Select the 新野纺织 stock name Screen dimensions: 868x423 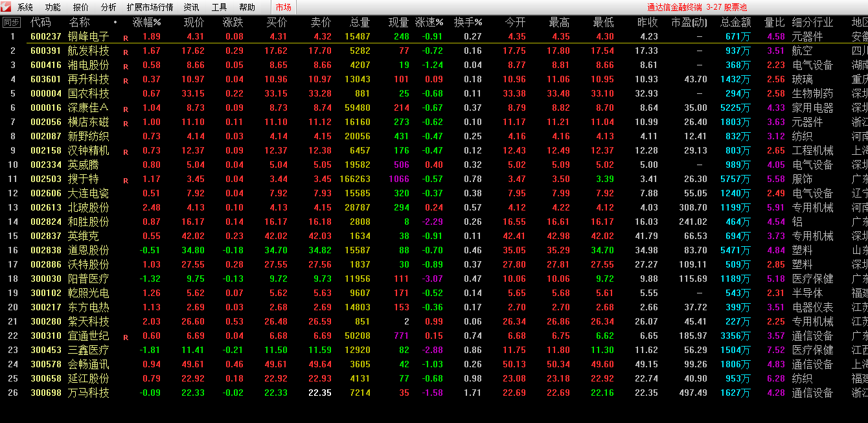click(89, 136)
